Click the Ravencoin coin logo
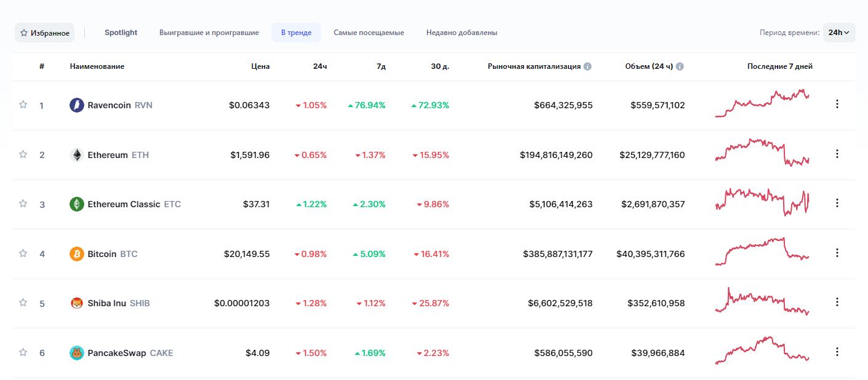The height and width of the screenshot is (380, 868). point(77,105)
